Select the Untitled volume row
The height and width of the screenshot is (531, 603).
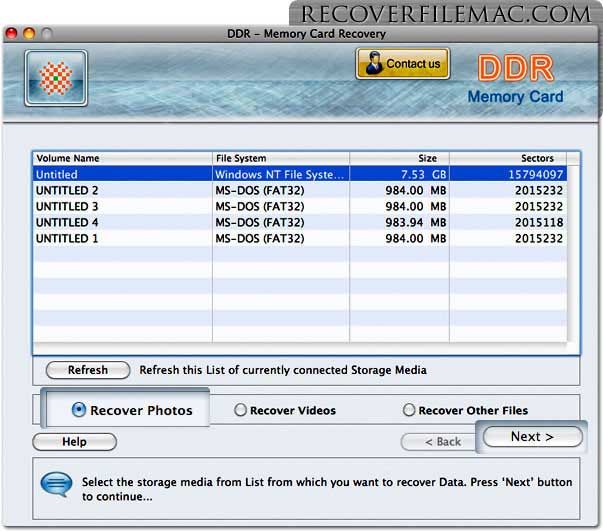300,174
